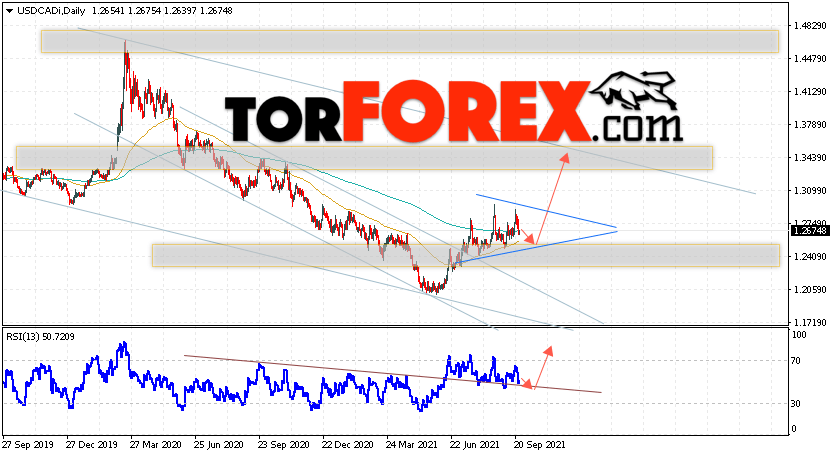Click the 24 Mar 2021 date label
This screenshot has width=834, height=456.
[412, 444]
